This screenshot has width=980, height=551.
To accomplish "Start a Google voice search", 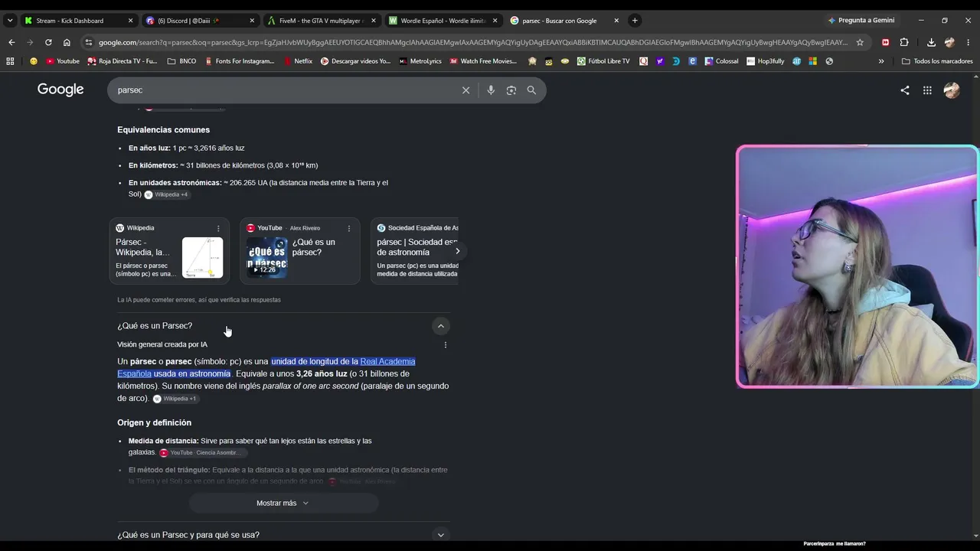I will point(491,90).
